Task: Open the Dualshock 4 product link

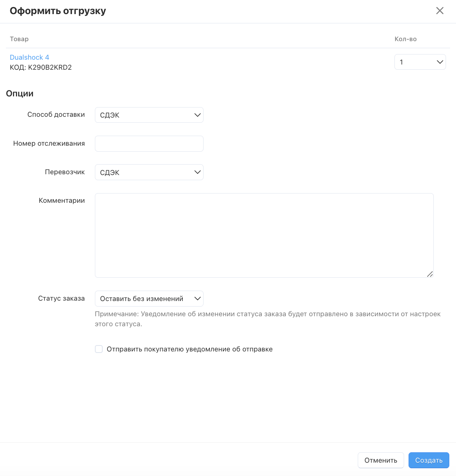Action: (x=29, y=57)
